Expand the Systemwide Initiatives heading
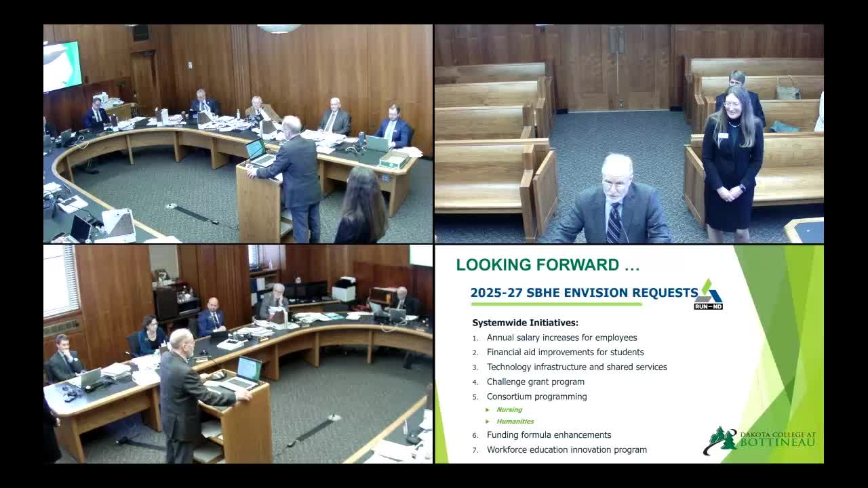 tap(524, 323)
